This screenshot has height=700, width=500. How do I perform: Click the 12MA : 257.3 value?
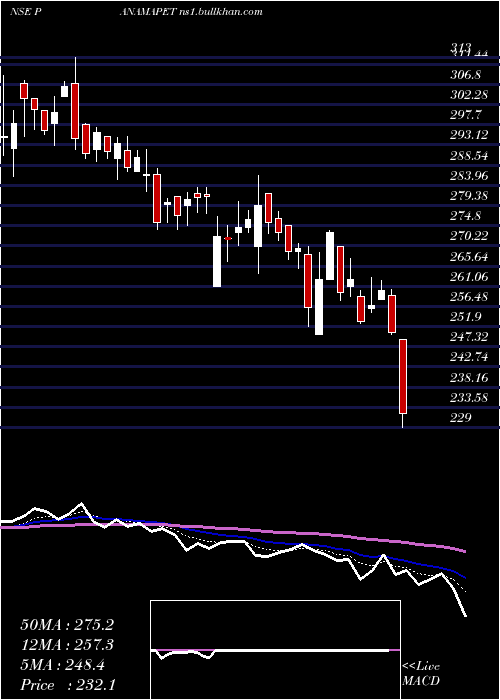click(67, 645)
